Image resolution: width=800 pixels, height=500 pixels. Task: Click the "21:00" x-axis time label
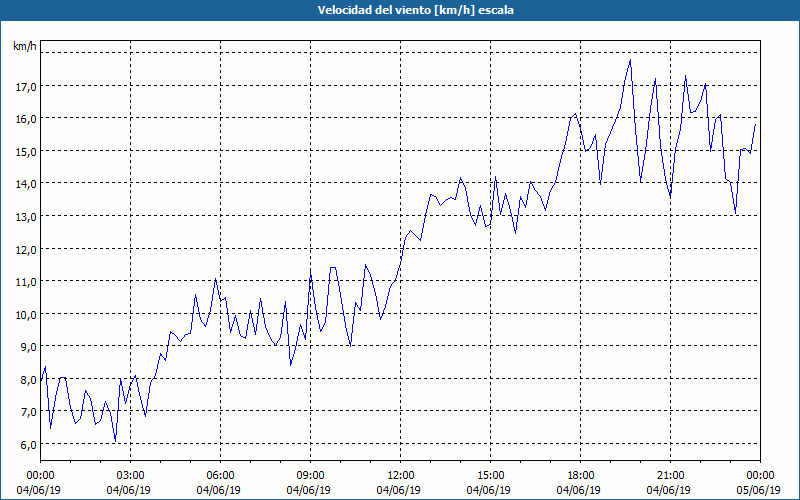(x=670, y=476)
